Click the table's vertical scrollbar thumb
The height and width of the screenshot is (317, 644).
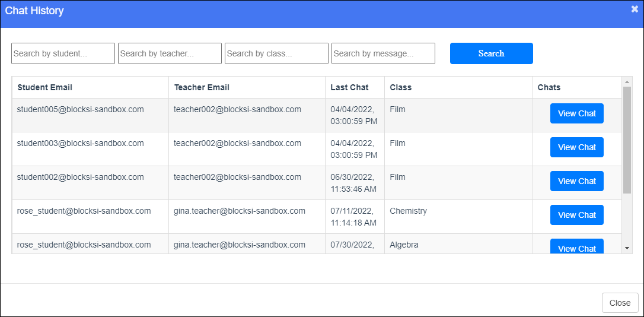coord(627,140)
